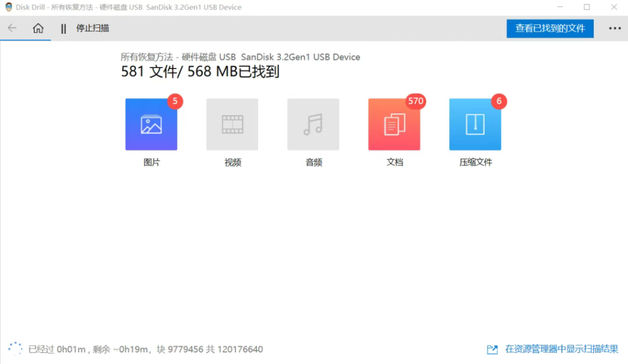The height and width of the screenshot is (364, 628).
Task: Click the back arrow in the toolbar
Action: [x=12, y=28]
